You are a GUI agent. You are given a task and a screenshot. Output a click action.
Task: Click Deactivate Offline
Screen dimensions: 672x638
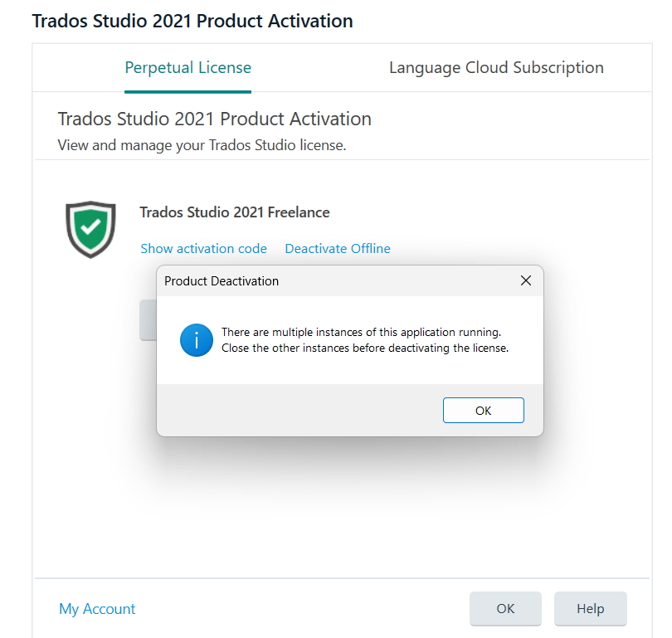(x=337, y=248)
